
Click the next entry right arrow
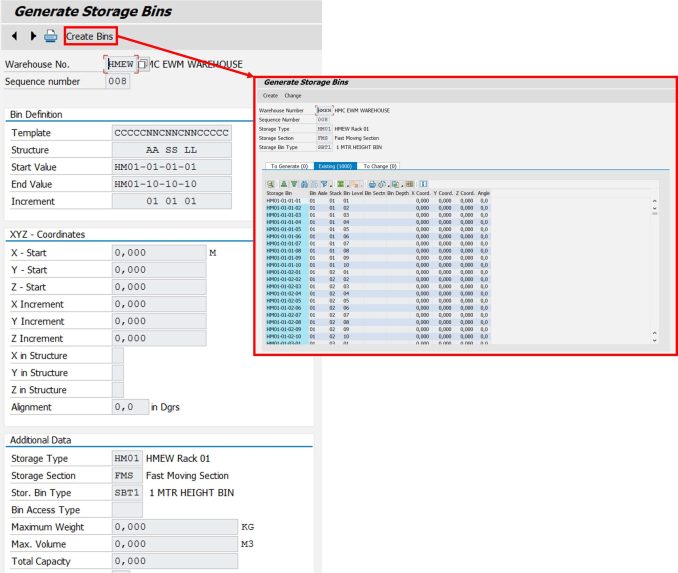[x=33, y=37]
